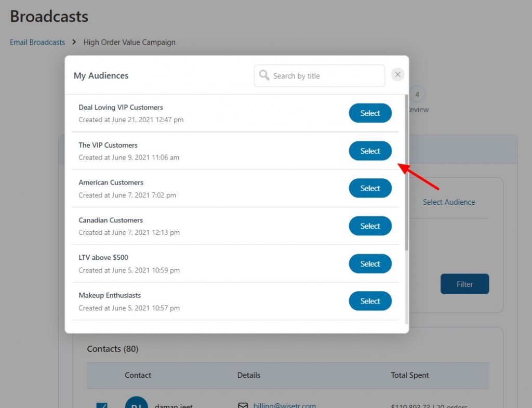Select the LTV above $500 audience
The height and width of the screenshot is (408, 532).
(x=370, y=264)
